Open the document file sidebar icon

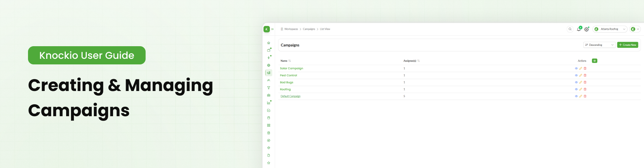tap(268, 155)
